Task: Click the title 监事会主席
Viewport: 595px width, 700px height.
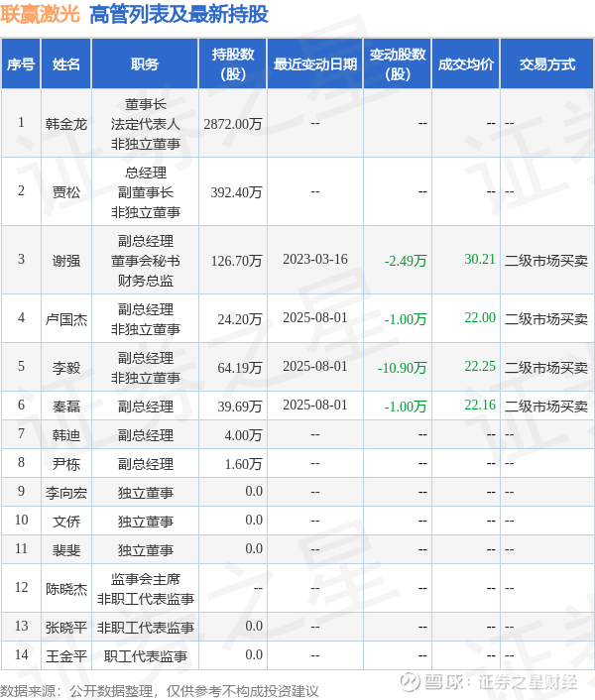Action: tap(146, 579)
